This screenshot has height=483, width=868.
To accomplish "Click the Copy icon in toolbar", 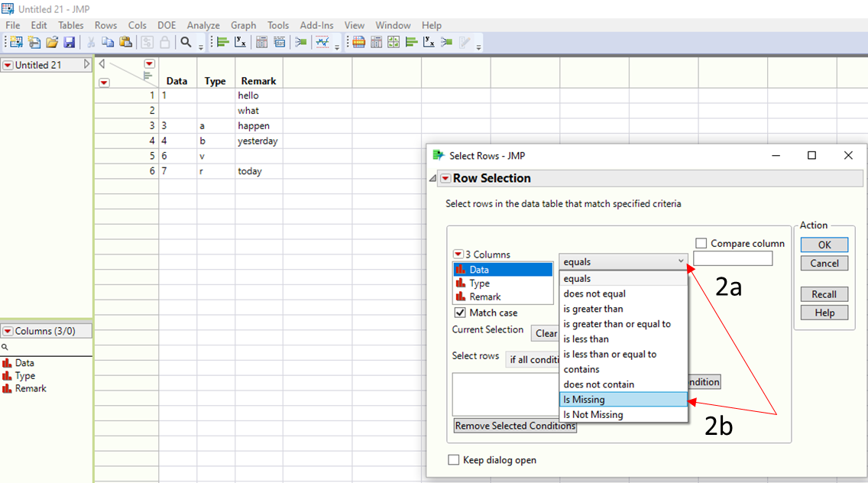I will point(108,43).
